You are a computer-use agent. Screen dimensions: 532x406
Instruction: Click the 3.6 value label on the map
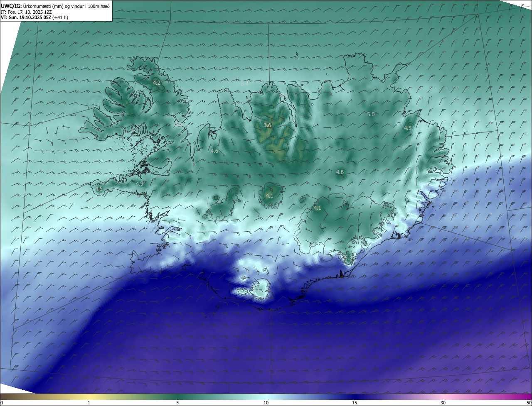(267, 125)
